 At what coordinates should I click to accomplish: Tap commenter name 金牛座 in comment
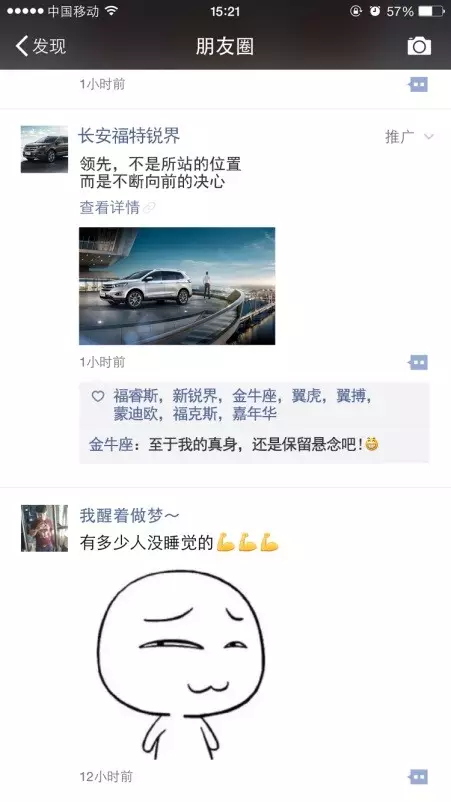(111, 444)
